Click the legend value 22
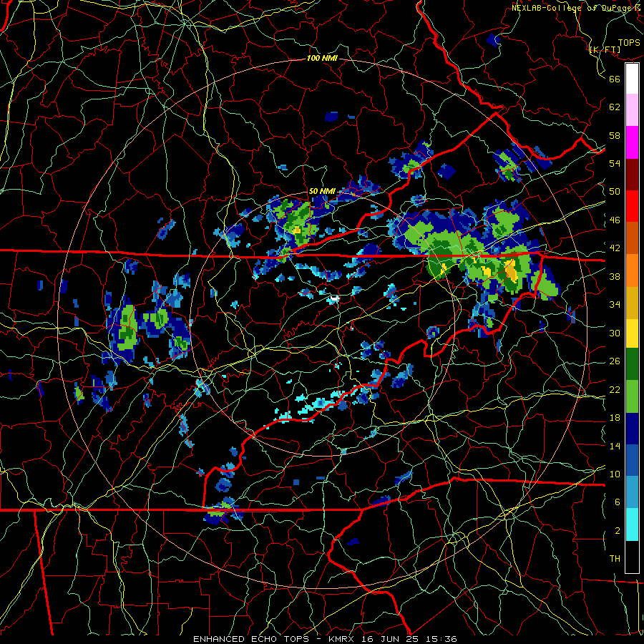Screen dimensions: 644x644 (x=615, y=389)
